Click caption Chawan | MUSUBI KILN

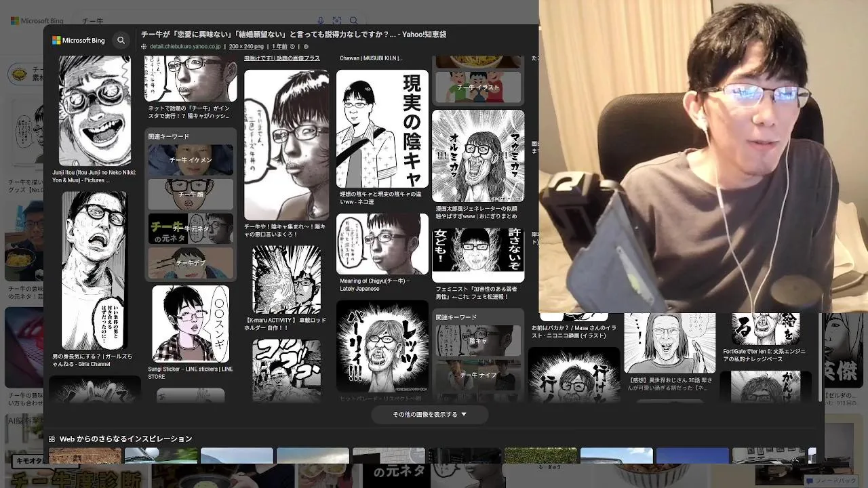tap(371, 58)
